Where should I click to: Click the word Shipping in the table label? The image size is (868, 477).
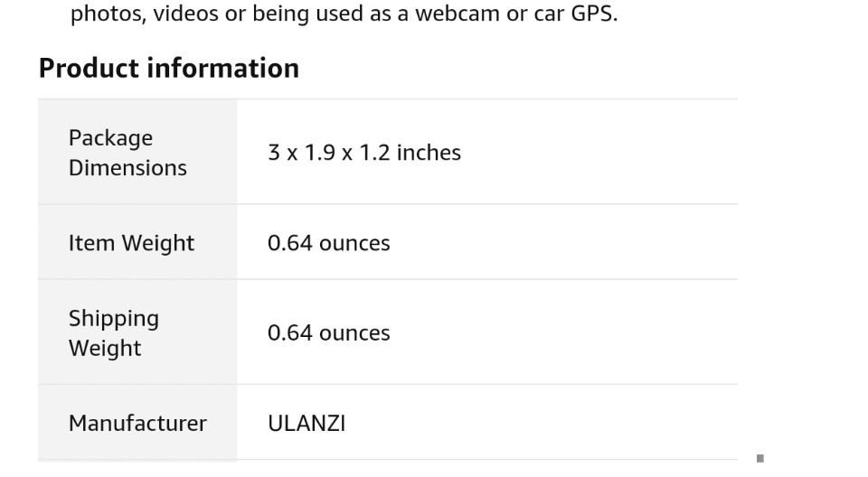point(114,318)
